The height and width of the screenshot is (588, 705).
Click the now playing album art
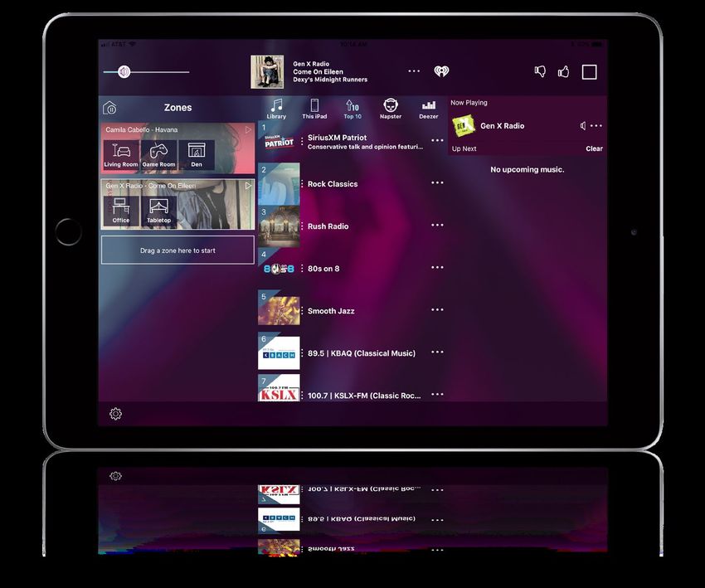point(267,72)
